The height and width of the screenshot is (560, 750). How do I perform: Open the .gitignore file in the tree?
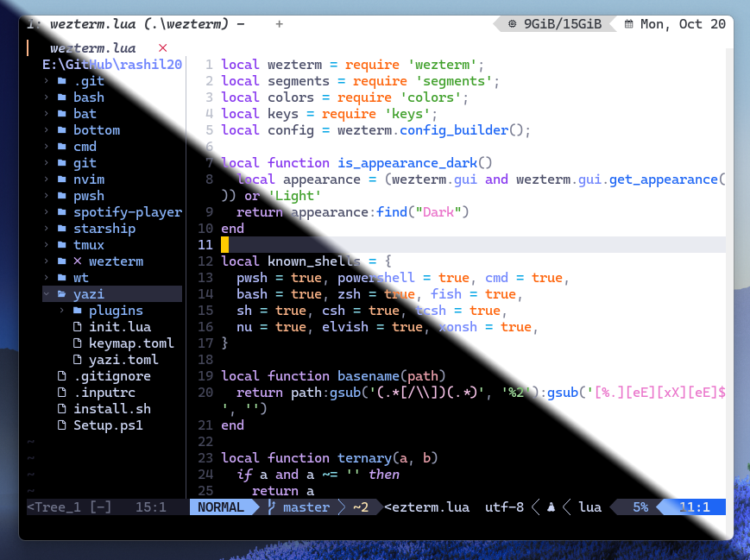click(112, 376)
